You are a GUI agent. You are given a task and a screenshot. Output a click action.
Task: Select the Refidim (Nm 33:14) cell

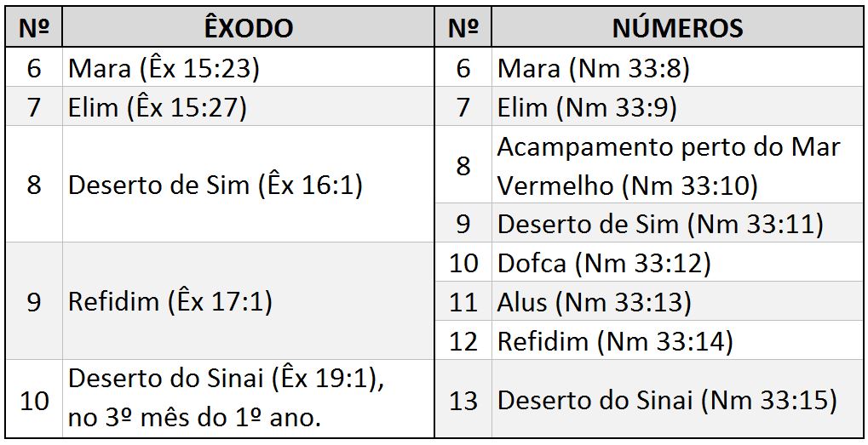click(x=615, y=341)
